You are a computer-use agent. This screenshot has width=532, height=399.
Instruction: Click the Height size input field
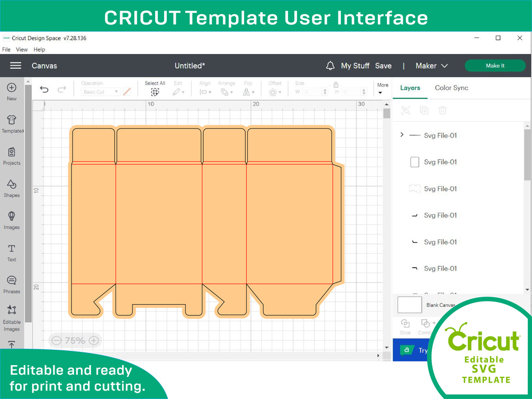pyautogui.click(x=351, y=92)
